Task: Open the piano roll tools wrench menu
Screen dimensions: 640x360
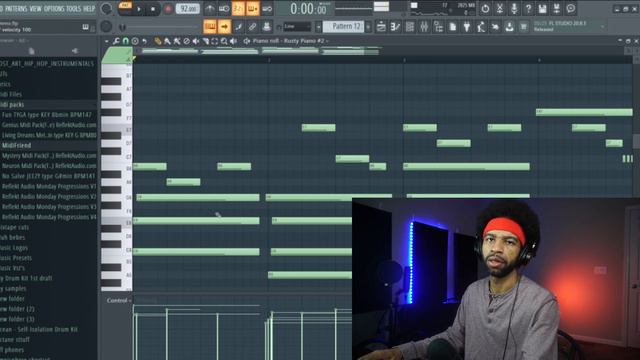Action: coord(116,41)
